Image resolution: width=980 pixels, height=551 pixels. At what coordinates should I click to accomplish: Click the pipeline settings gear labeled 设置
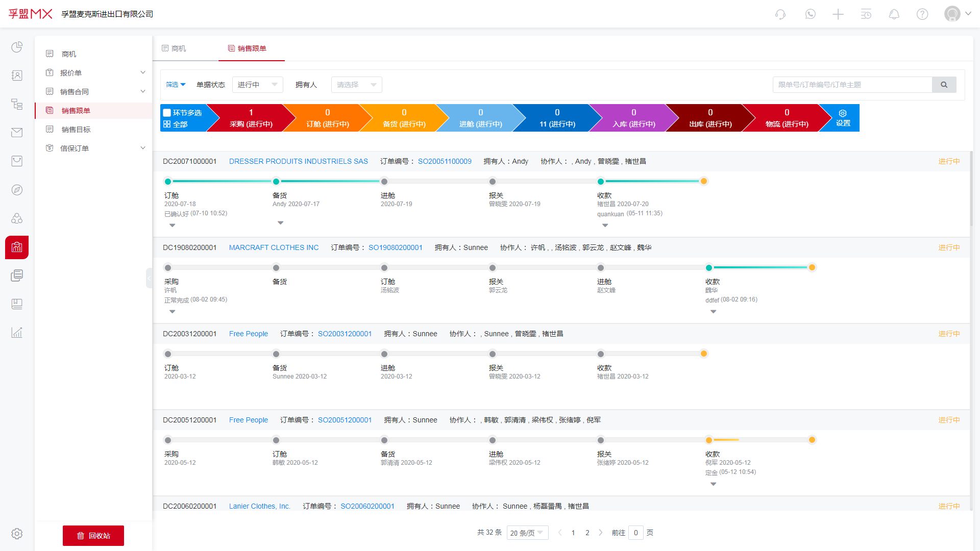point(842,117)
